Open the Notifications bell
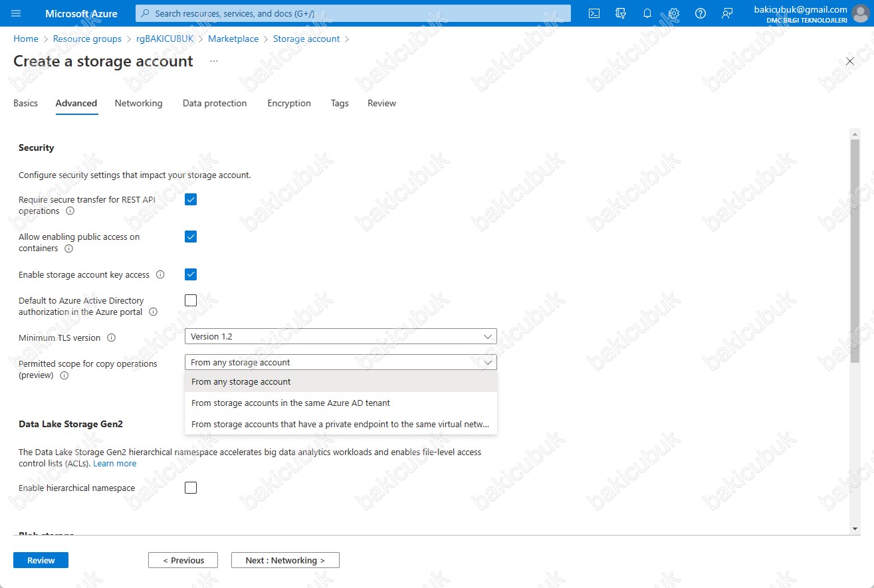Viewport: 874px width, 588px height. click(x=647, y=13)
